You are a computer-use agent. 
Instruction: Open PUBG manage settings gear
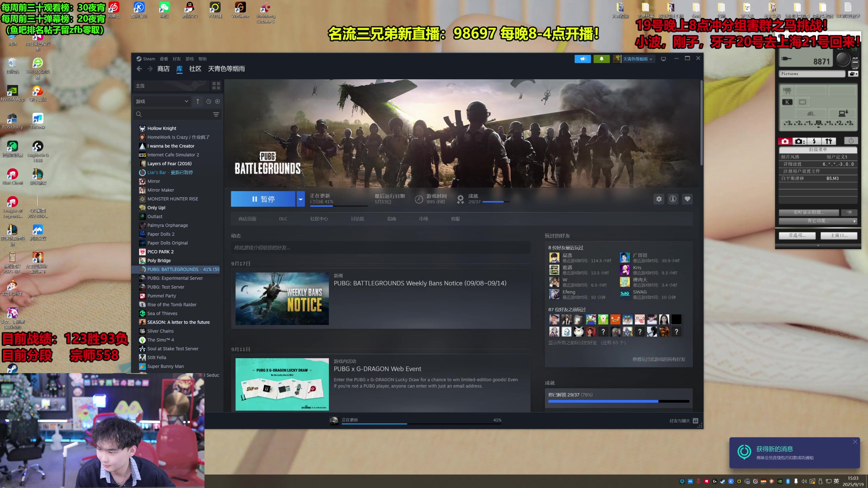(659, 199)
